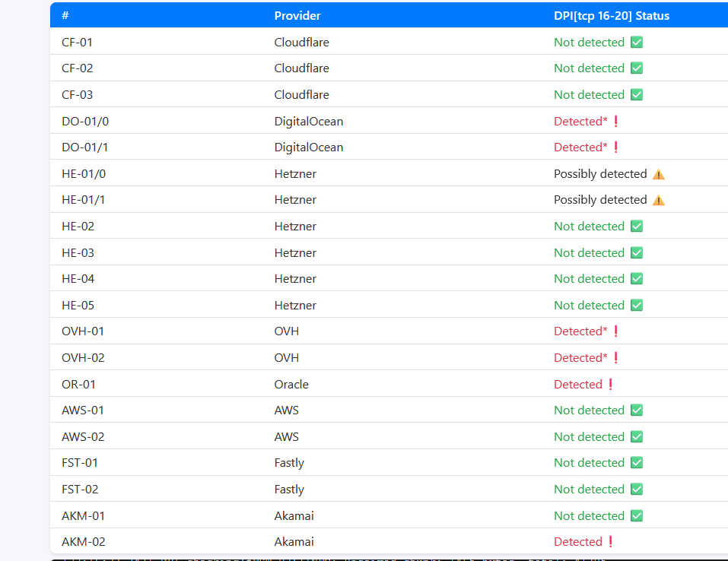
Task: Select the 'OVH-02' identifier cell
Action: (83, 358)
